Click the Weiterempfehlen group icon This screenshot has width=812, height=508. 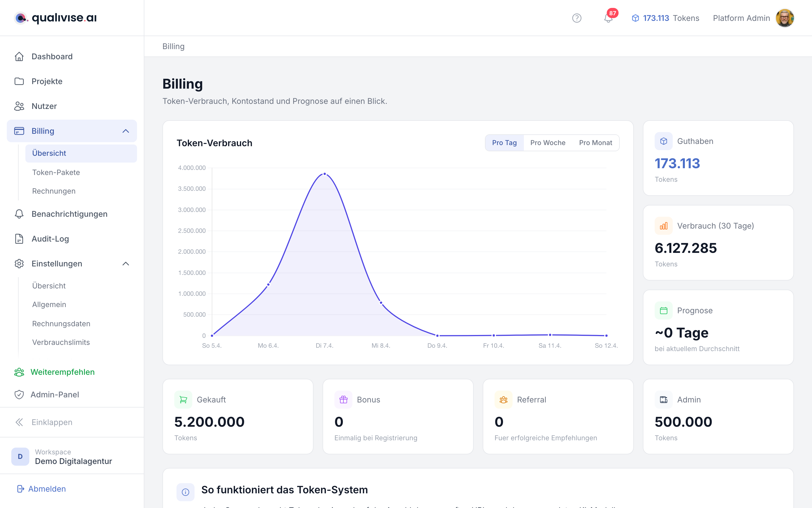[19, 372]
